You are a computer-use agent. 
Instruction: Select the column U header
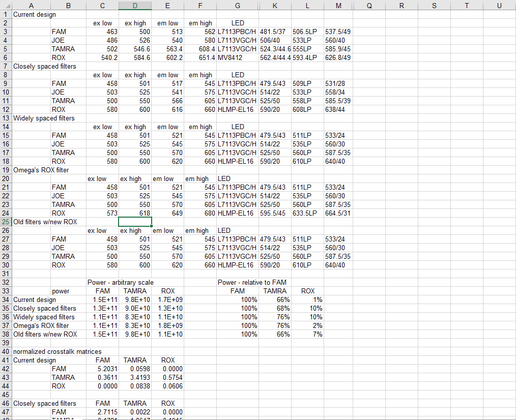tap(499, 5)
